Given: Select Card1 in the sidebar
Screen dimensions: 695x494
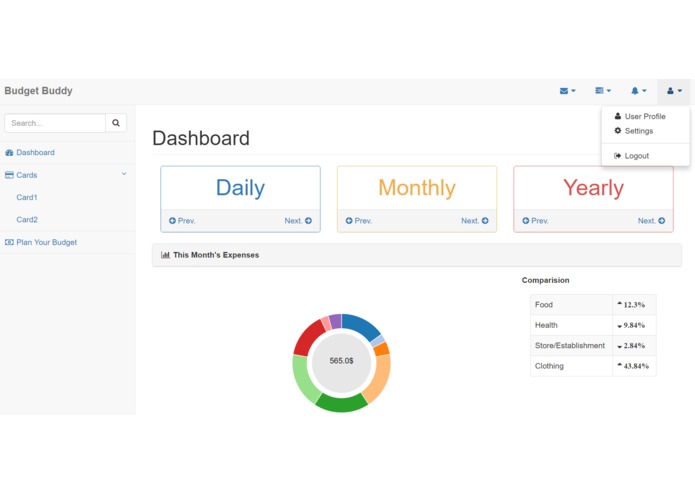Looking at the screenshot, I should (x=27, y=197).
